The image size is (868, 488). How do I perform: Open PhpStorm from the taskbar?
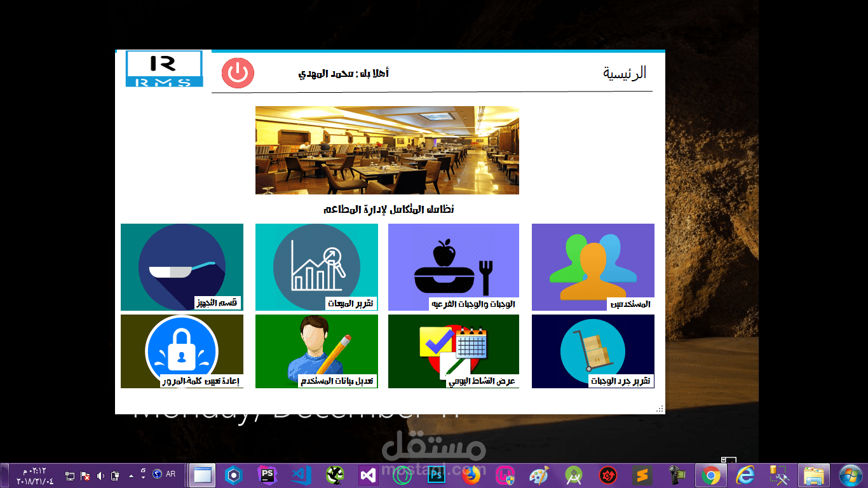(268, 475)
